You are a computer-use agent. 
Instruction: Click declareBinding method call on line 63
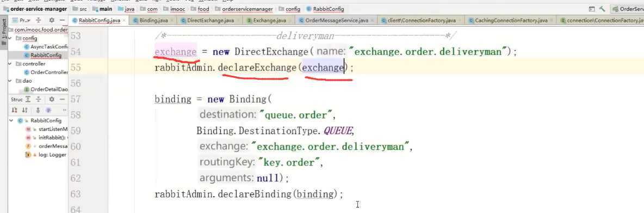click(256, 194)
